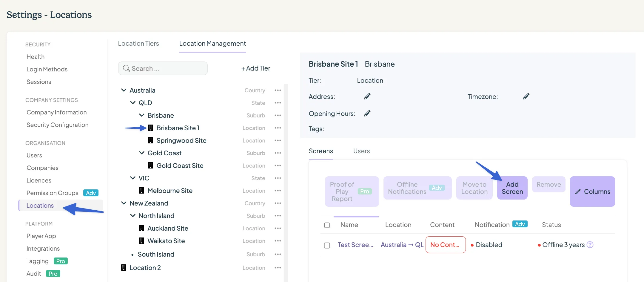
Task: Tick the select-all checkbox in table header
Action: pos(327,225)
